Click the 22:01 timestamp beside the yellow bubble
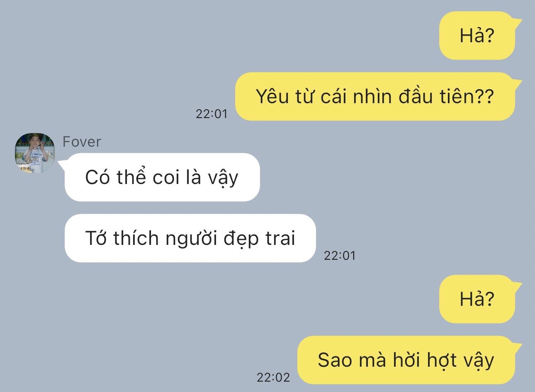This screenshot has height=392, width=535. coord(212,114)
